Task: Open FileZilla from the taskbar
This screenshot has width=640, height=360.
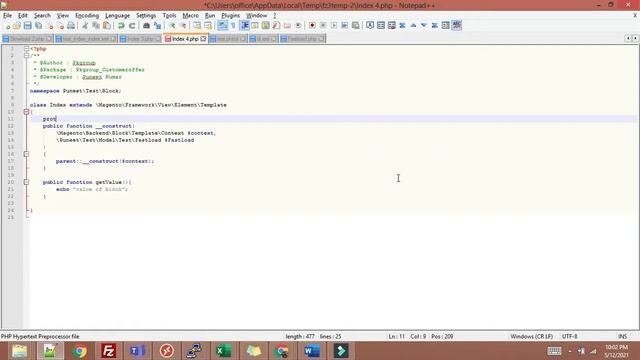Action: tap(109, 351)
